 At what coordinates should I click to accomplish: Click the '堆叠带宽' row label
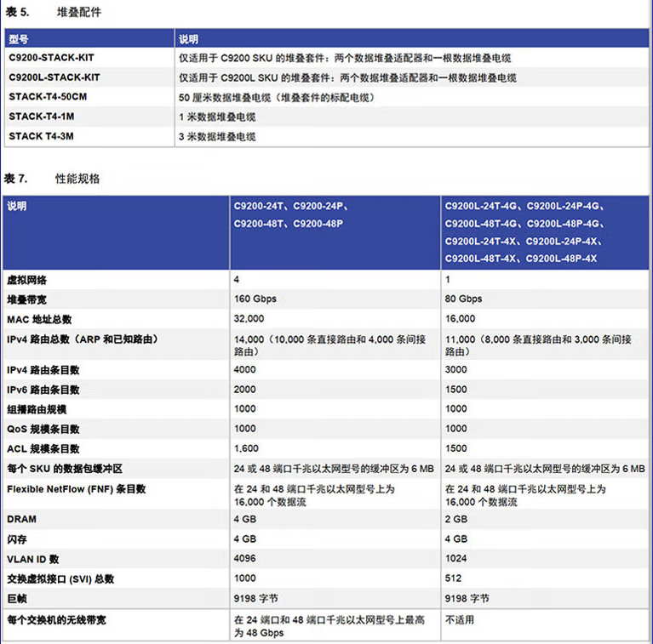pos(26,299)
